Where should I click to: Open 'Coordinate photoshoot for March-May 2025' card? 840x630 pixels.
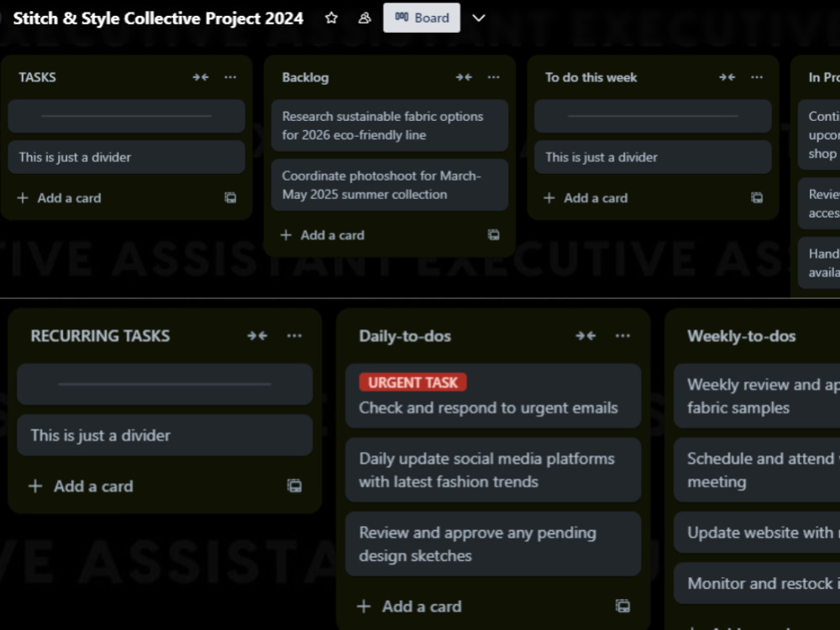click(x=390, y=185)
